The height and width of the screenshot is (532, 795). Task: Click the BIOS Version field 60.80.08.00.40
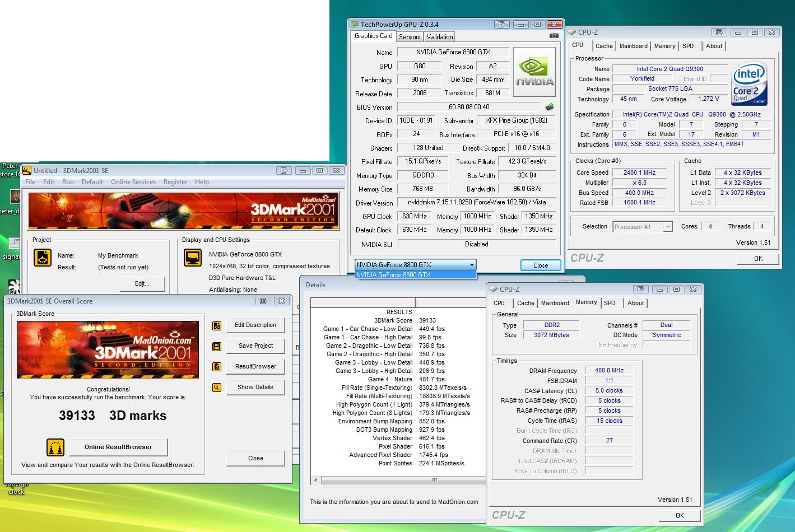tap(469, 107)
